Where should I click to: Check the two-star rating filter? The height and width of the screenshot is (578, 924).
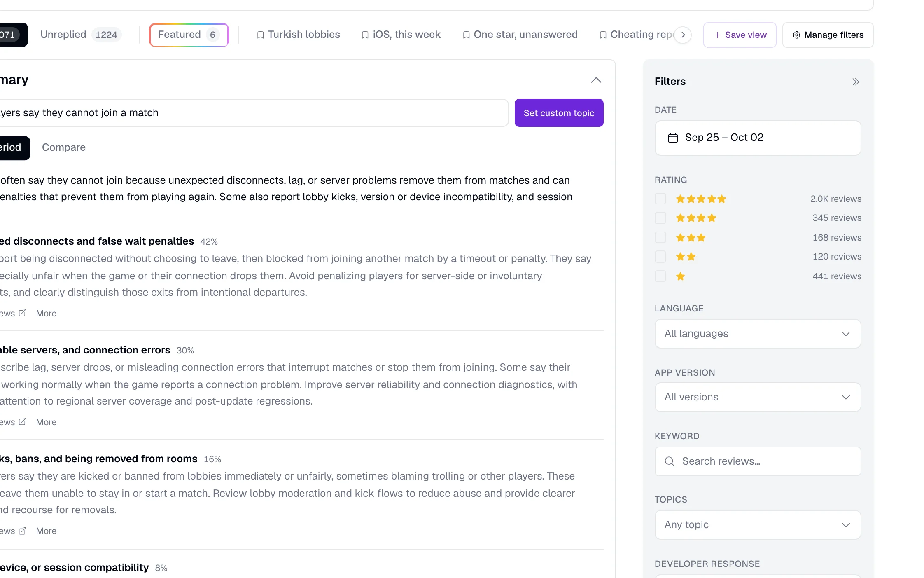(660, 257)
